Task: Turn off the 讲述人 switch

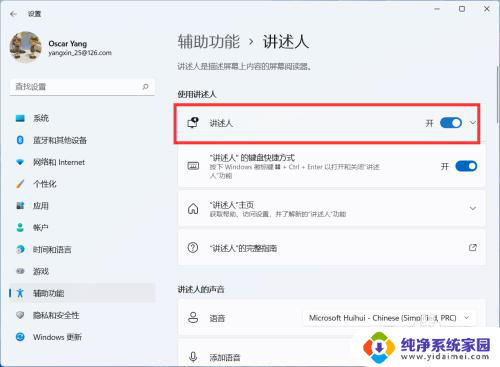Action: (451, 123)
